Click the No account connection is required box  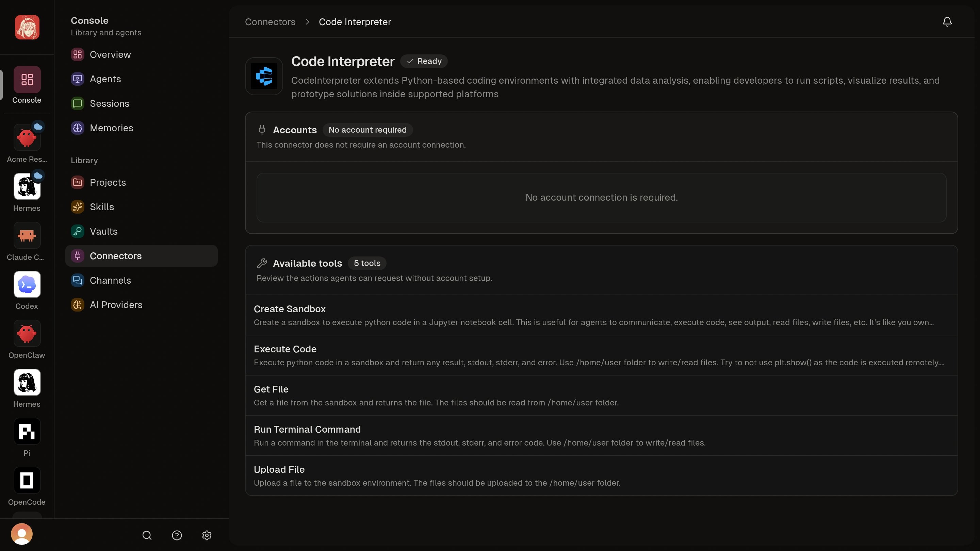point(602,197)
